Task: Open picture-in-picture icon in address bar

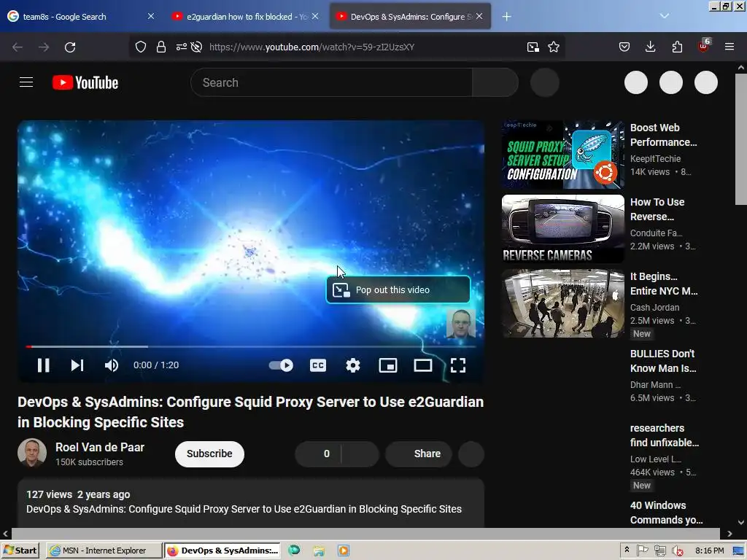Action: [x=533, y=47]
